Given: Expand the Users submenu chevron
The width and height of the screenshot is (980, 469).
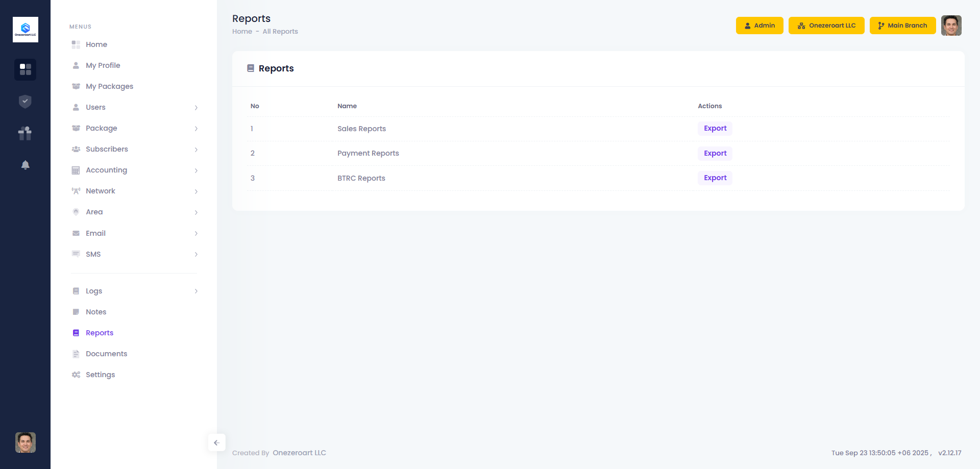Looking at the screenshot, I should [196, 108].
